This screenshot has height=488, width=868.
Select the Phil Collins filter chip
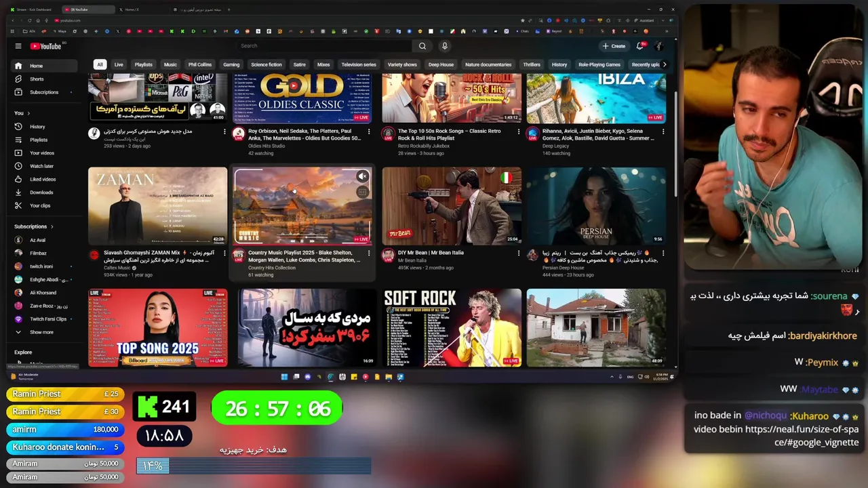coord(200,64)
